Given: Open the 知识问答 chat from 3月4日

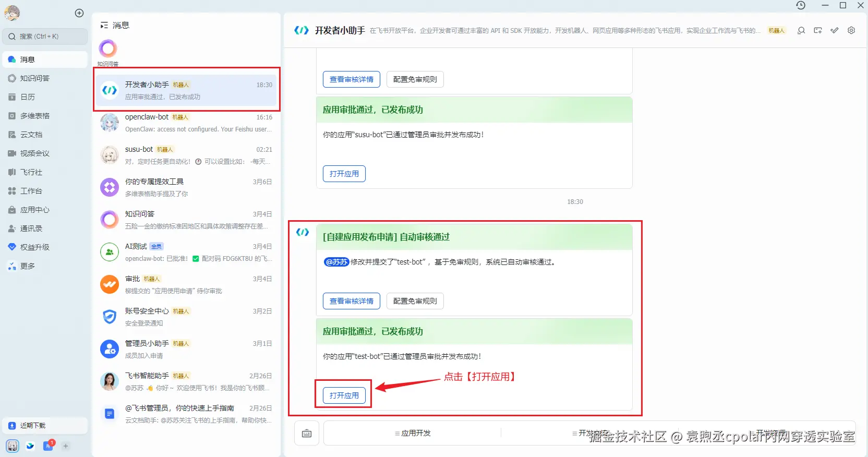Looking at the screenshot, I should [187, 220].
